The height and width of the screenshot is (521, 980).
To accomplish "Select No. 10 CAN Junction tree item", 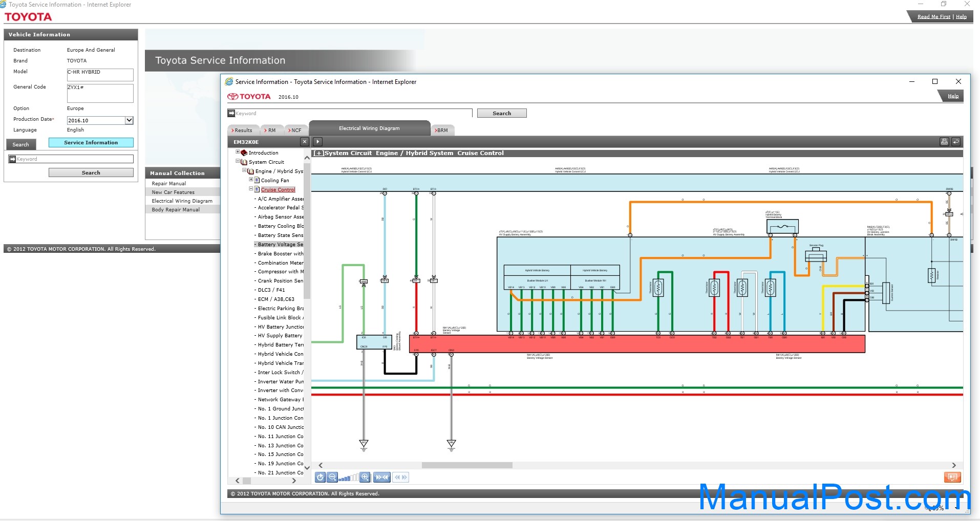I will tap(281, 427).
